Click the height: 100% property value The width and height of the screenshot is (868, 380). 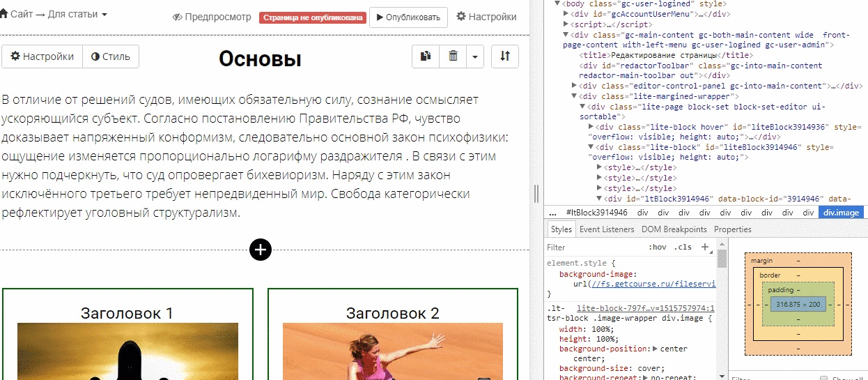click(x=604, y=339)
